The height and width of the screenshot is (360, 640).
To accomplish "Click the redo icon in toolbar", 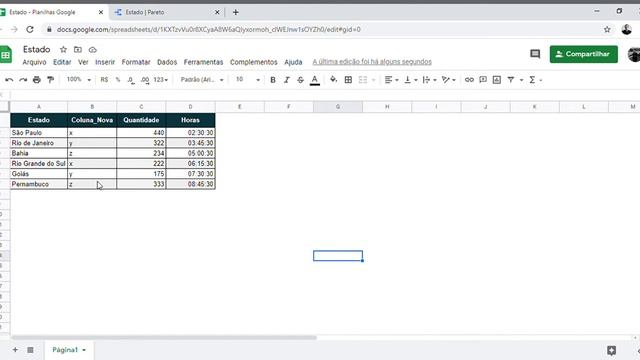I will (23, 80).
